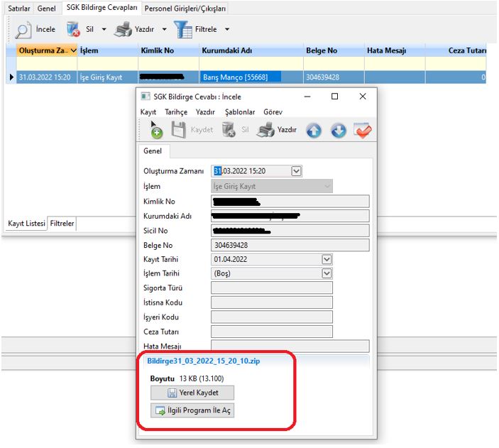Click the new record icon in dialog toolbar
Screen dimensions: 499x448
(155, 130)
